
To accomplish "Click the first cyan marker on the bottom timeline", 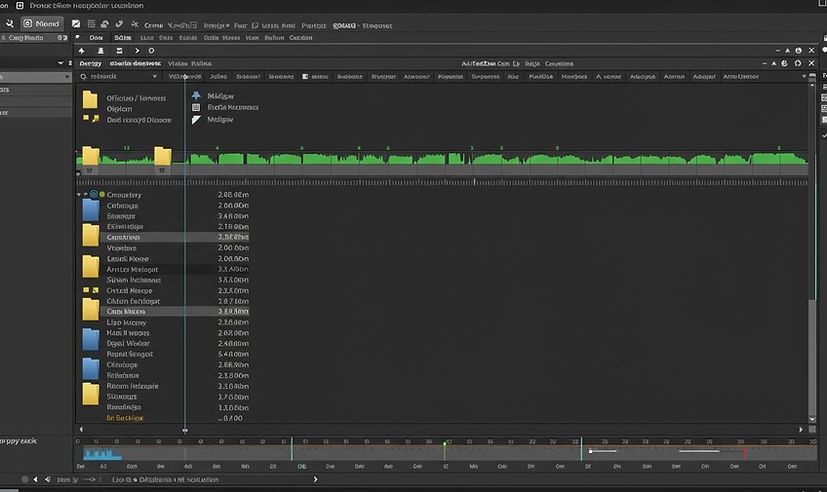I will [292, 449].
